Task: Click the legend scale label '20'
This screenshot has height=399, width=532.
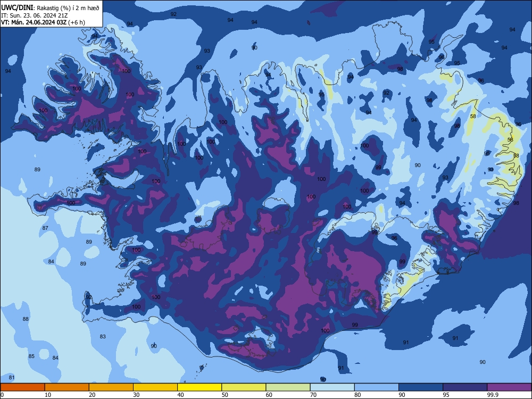Action: click(x=92, y=395)
